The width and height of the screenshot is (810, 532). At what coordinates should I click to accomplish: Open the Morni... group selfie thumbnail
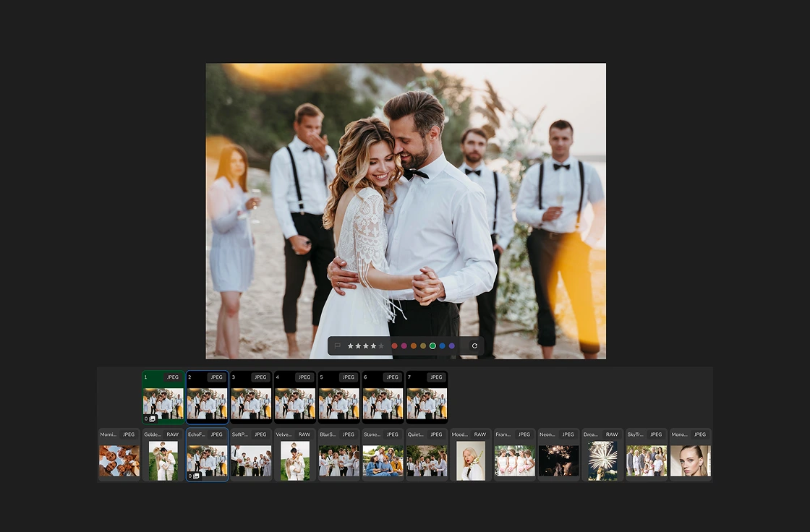tap(119, 455)
